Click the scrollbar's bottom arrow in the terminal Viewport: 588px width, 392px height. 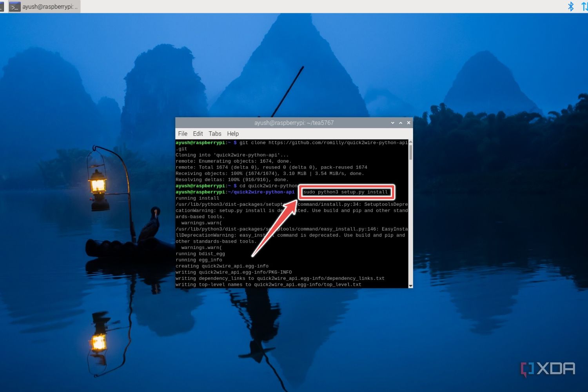pos(410,286)
